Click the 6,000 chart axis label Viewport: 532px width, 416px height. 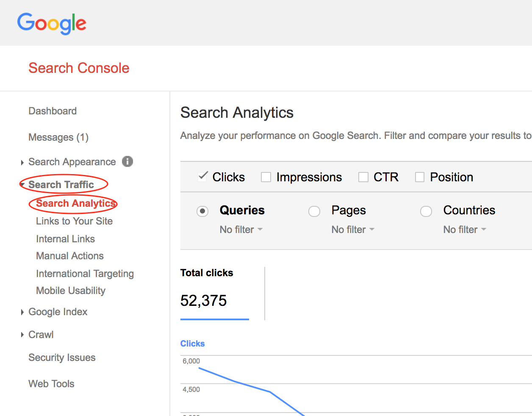[191, 361]
